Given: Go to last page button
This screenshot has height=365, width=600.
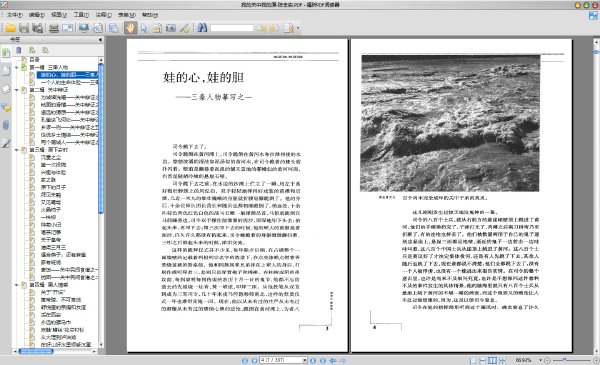Looking at the screenshot, I should tap(323, 360).
